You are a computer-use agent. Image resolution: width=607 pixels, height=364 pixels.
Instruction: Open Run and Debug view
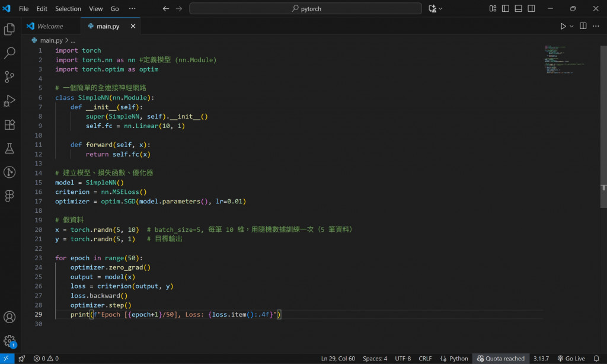pos(9,101)
